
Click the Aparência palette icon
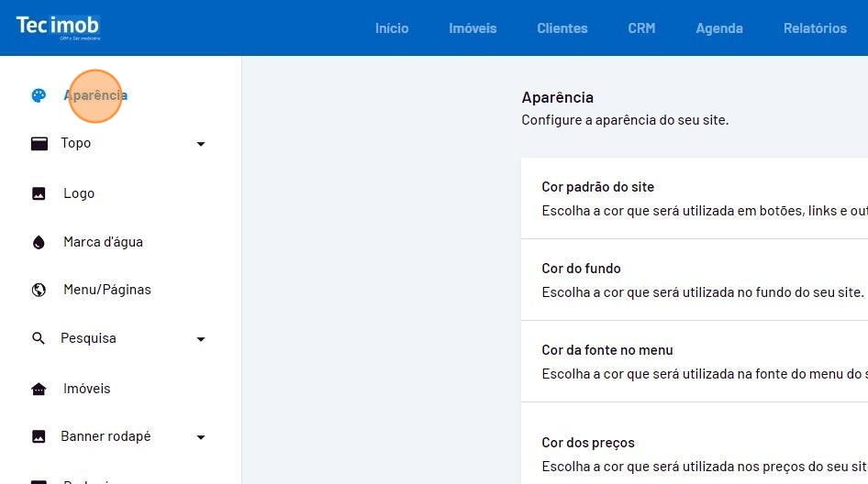(x=39, y=95)
